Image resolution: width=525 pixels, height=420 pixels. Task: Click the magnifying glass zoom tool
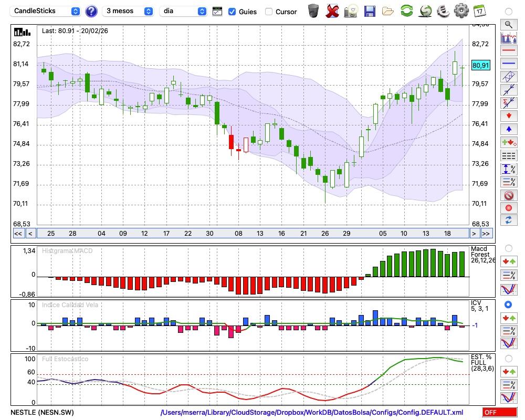[508, 24]
